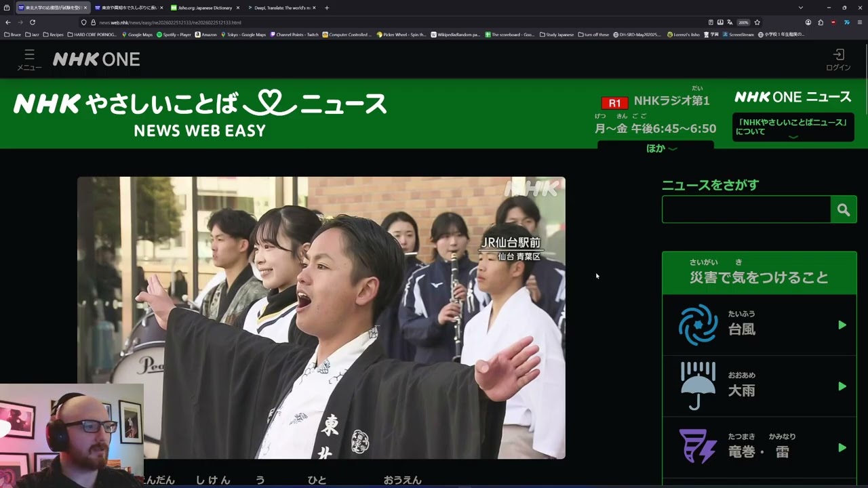Click the 大雨 umbrella rain icon
Image resolution: width=868 pixels, height=488 pixels.
pyautogui.click(x=698, y=386)
